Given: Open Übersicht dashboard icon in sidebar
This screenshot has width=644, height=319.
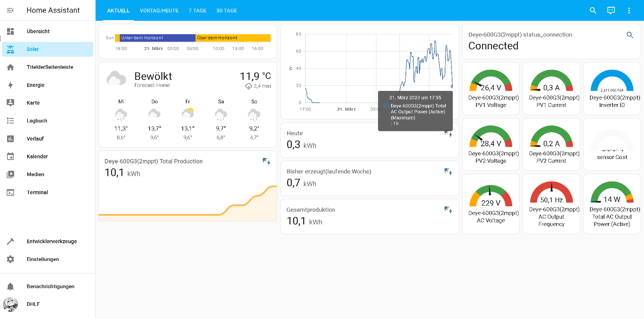Looking at the screenshot, I should click(x=10, y=31).
